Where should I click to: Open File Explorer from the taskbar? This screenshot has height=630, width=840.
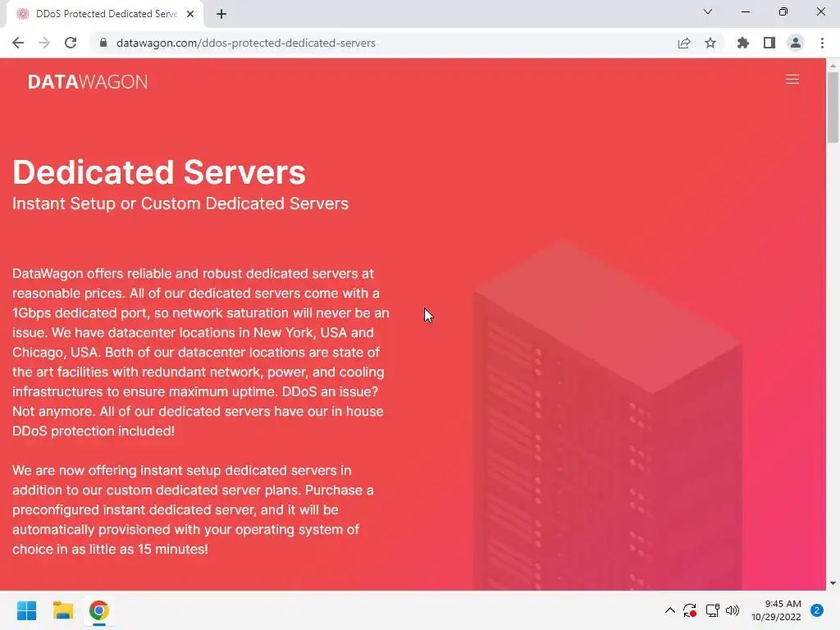(x=62, y=610)
